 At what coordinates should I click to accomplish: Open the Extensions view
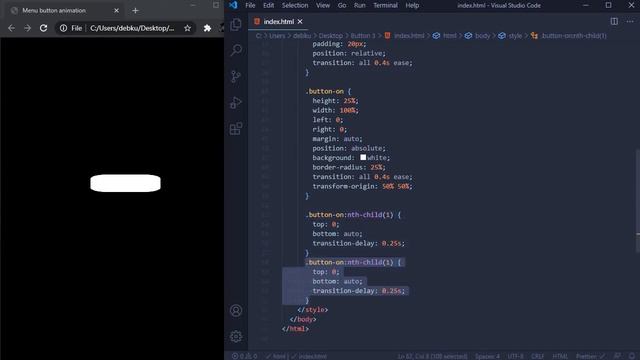236,129
